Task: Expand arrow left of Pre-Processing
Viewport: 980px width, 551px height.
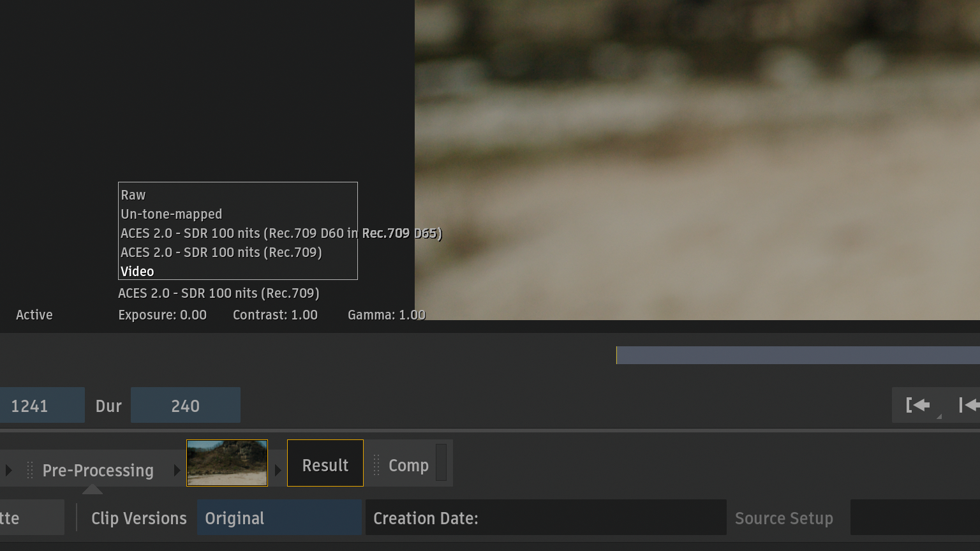Action: (8, 470)
